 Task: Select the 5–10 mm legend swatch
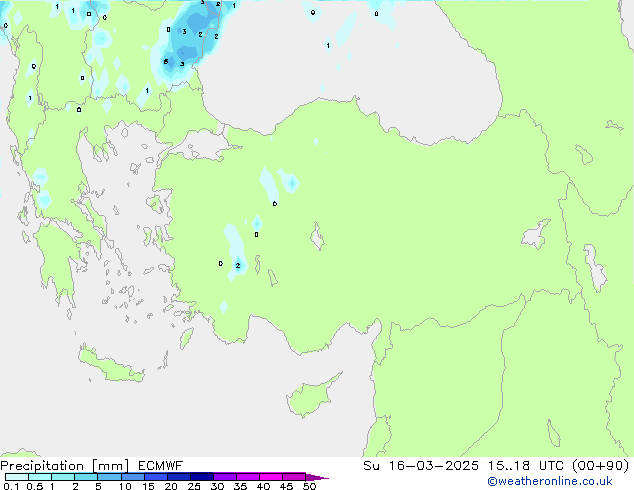pos(109,477)
